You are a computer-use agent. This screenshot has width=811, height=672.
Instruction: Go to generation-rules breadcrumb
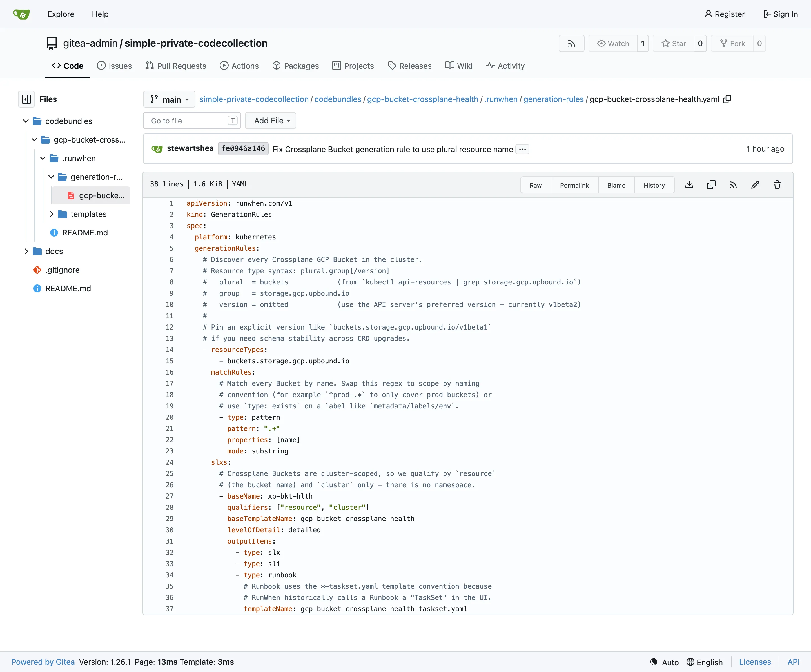pos(553,99)
